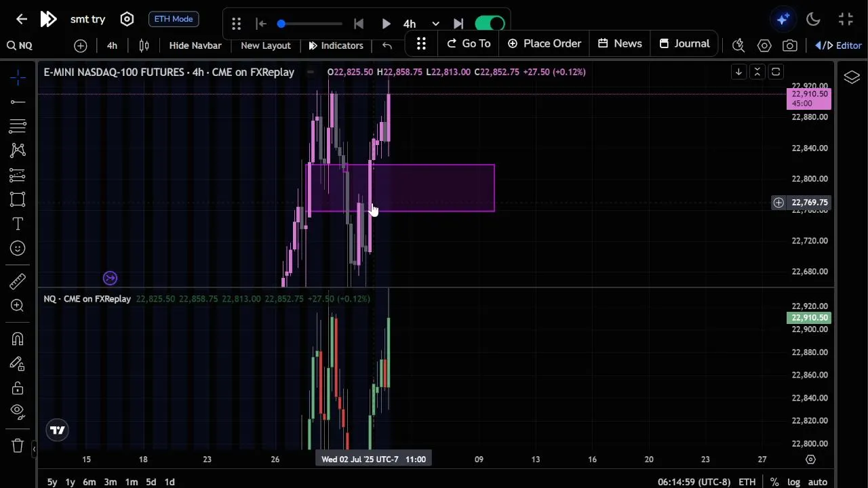The height and width of the screenshot is (488, 868).
Task: Select the crosshair cursor tool
Action: tap(18, 77)
